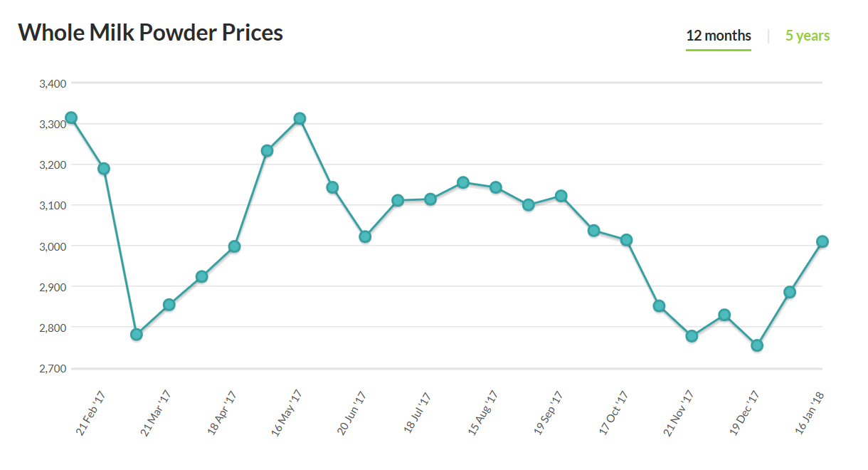Click the 16 Jan '18 x-axis label

[810, 412]
